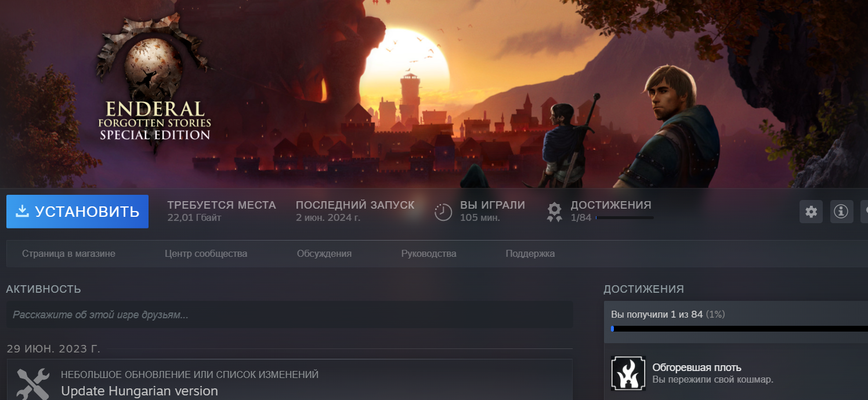
Task: Click Небольшое обновление или список изменений label
Action: coord(190,375)
